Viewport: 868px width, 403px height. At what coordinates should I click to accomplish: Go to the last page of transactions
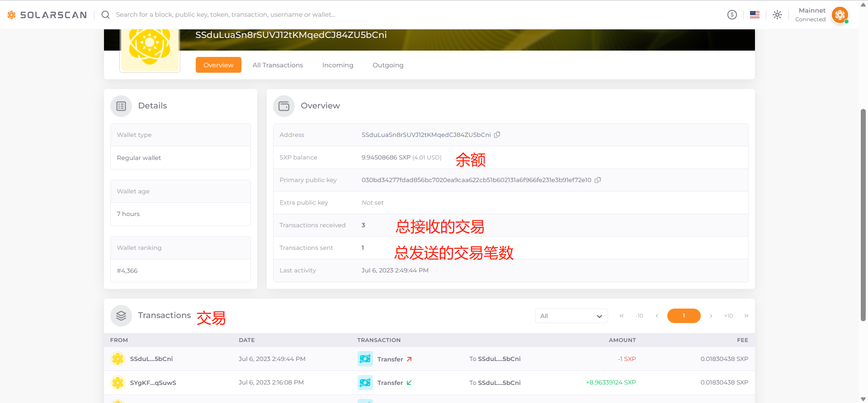coord(746,316)
